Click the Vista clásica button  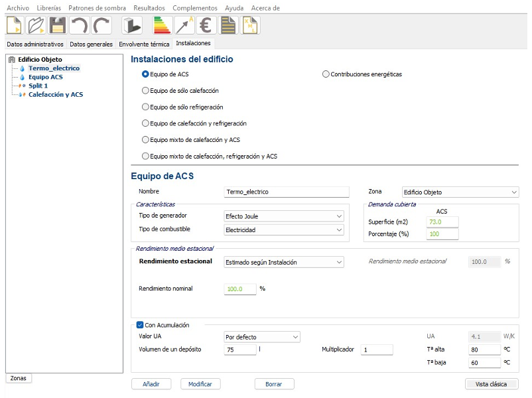tap(492, 384)
